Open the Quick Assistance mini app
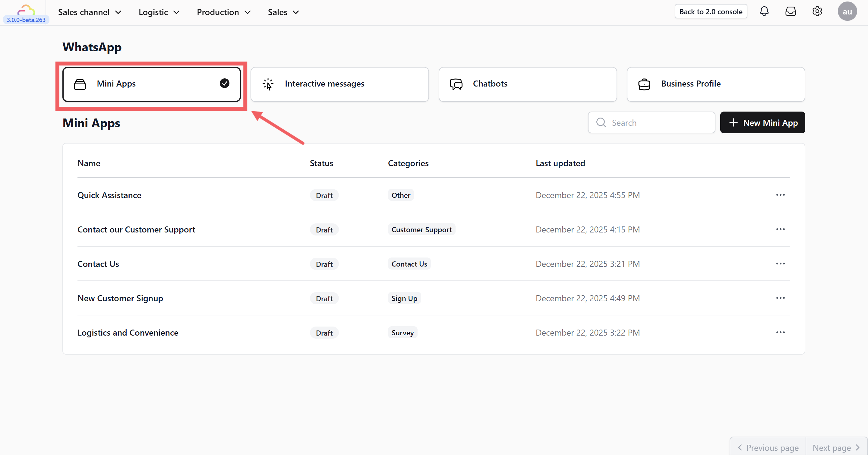Image resolution: width=868 pixels, height=455 pixels. pyautogui.click(x=109, y=195)
